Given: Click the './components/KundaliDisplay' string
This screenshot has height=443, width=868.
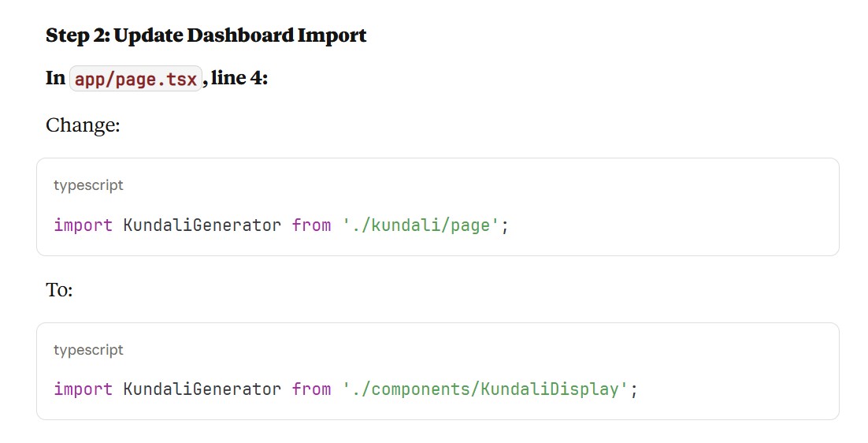Looking at the screenshot, I should pyautogui.click(x=485, y=389).
